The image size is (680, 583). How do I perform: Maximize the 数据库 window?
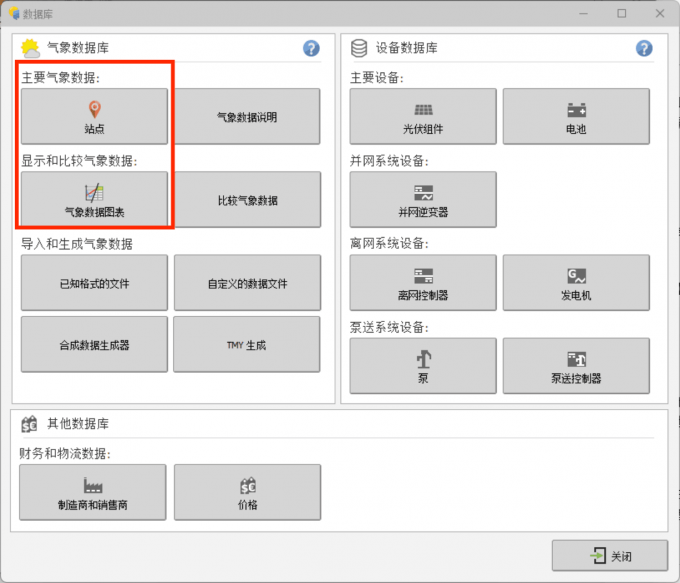click(x=621, y=13)
